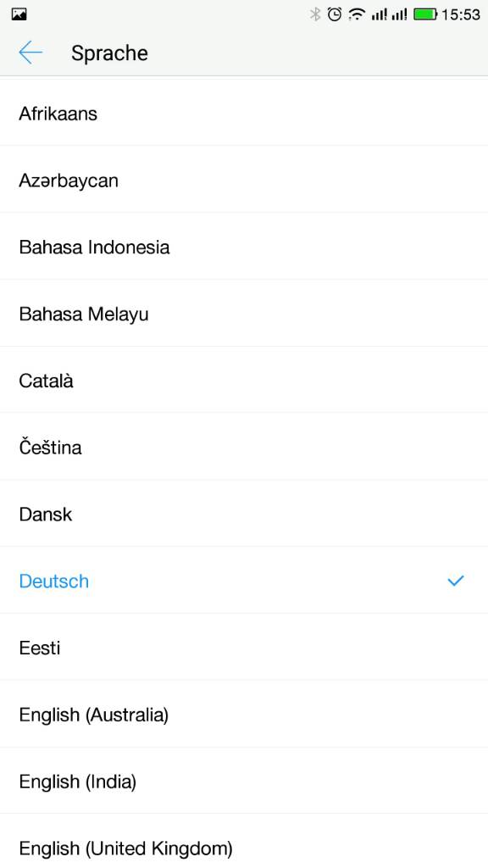Image resolution: width=488 pixels, height=868 pixels.
Task: Choose Bahasa Melayu language
Action: [x=244, y=314]
